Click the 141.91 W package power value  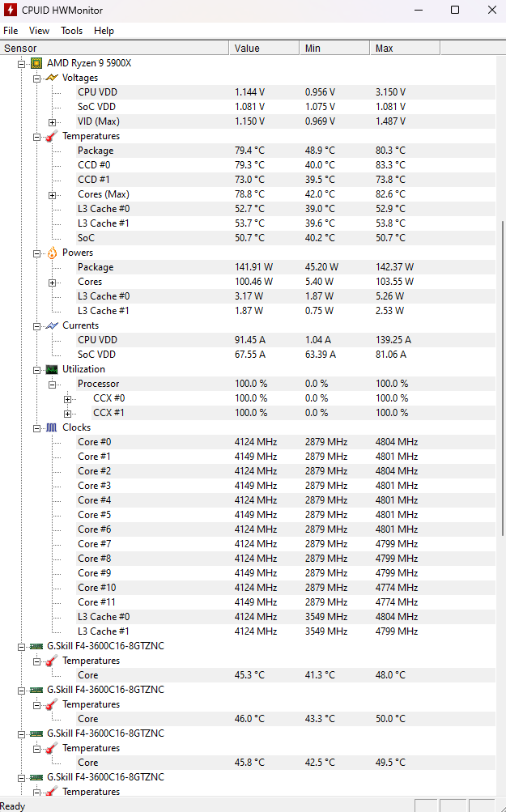click(x=253, y=267)
